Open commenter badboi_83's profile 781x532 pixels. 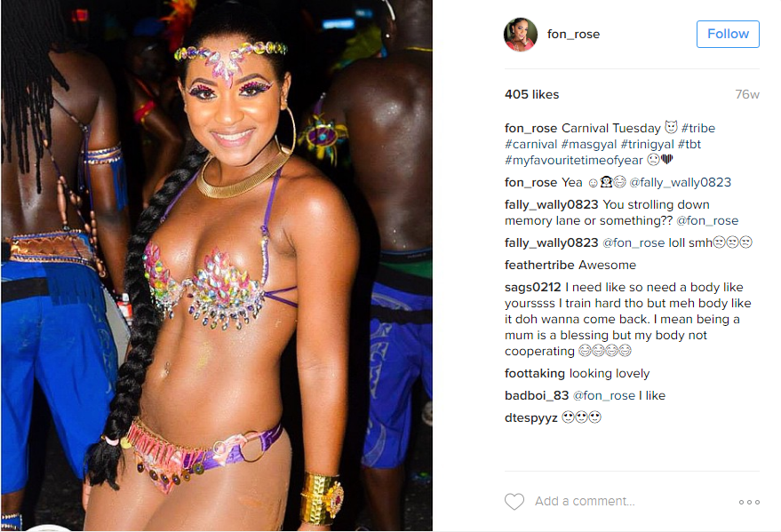point(537,395)
